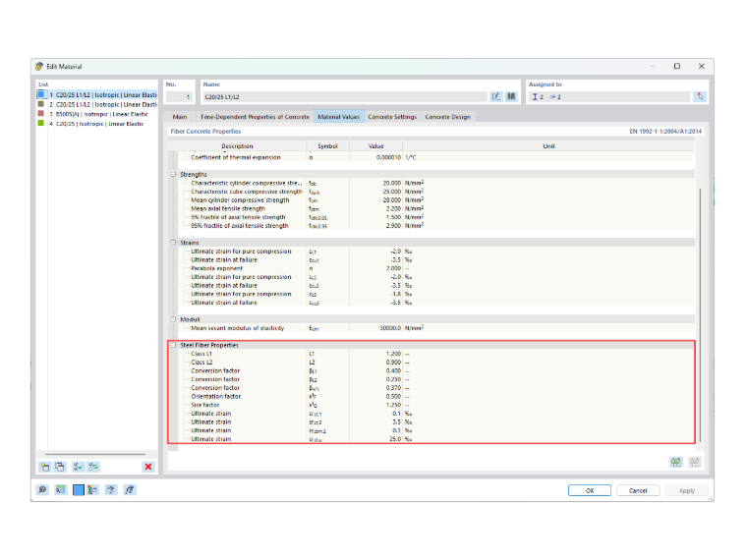747x560 pixels.
Task: Click the grey table icon at bottom right
Action: 695,462
